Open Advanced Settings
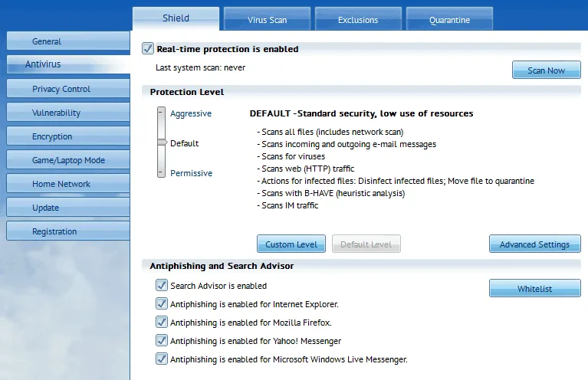Screen dimensions: 588x380 point(535,244)
